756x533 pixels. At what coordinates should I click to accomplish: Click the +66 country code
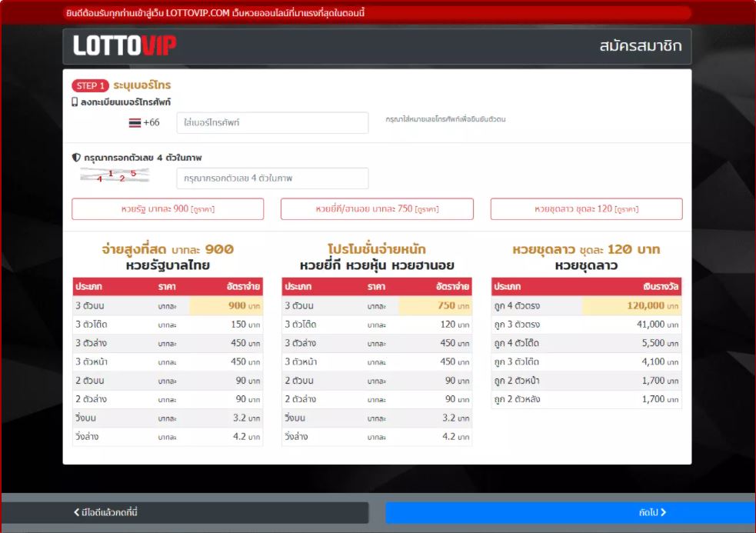click(x=152, y=122)
